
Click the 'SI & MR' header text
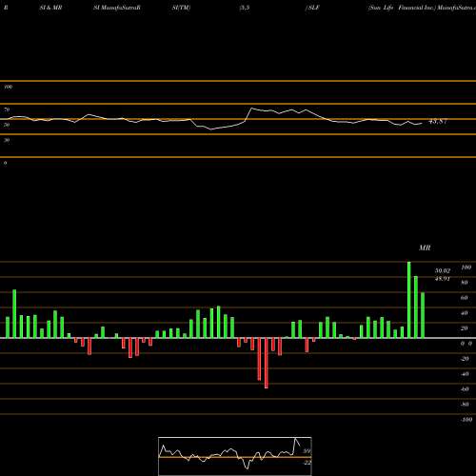50,8
